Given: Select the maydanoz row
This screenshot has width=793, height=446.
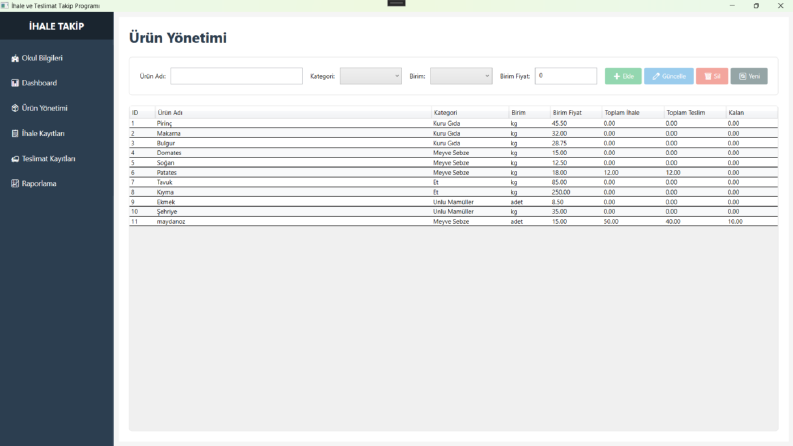Looking at the screenshot, I should click(453, 221).
